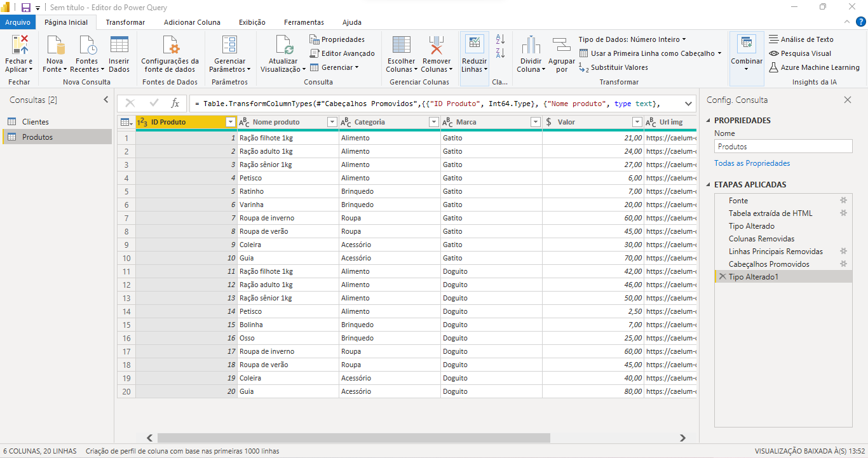This screenshot has height=458, width=868.
Task: Switch to the Exibição tab
Action: (252, 22)
